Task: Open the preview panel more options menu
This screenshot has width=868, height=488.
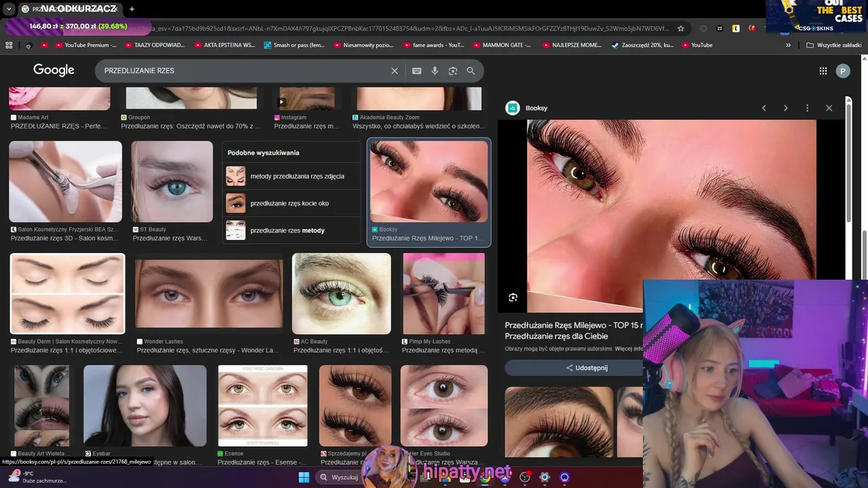Action: 807,108
